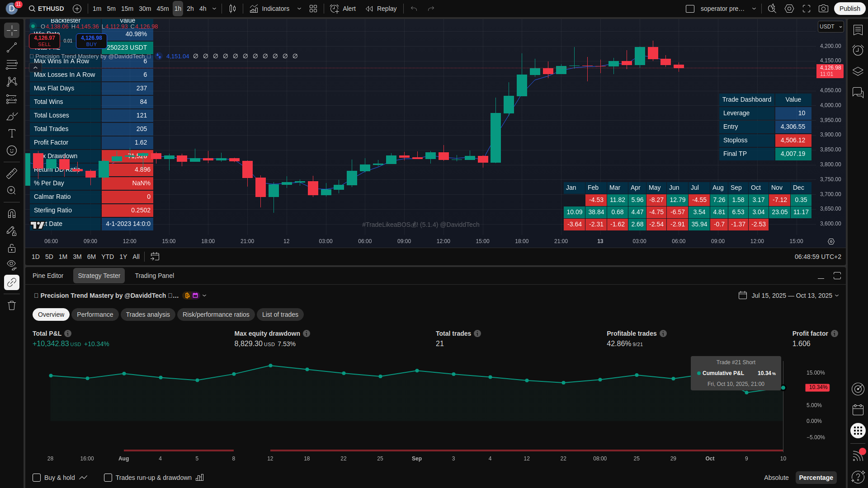Screen dimensions: 868x488
Task: Click the trash remove objects icon
Action: (12, 305)
